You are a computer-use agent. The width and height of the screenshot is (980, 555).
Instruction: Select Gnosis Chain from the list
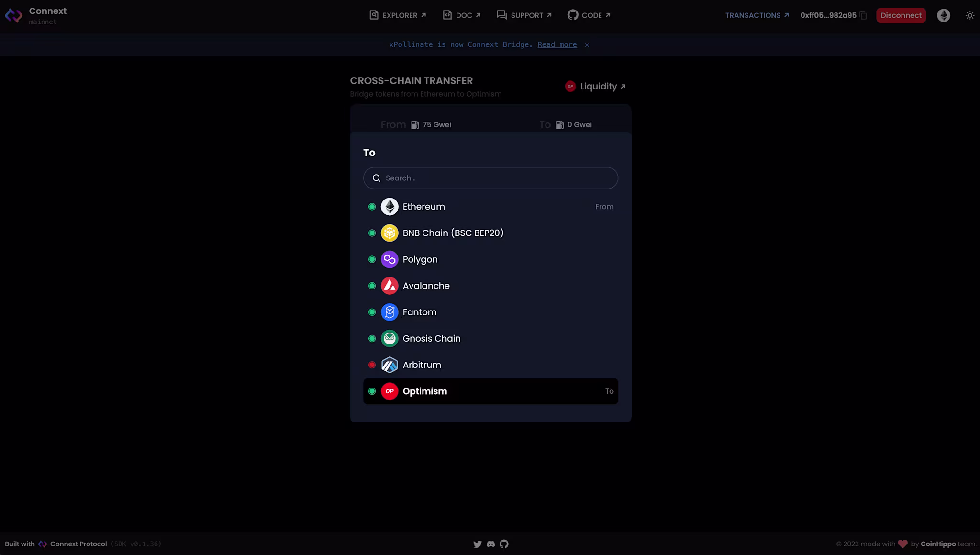point(431,338)
